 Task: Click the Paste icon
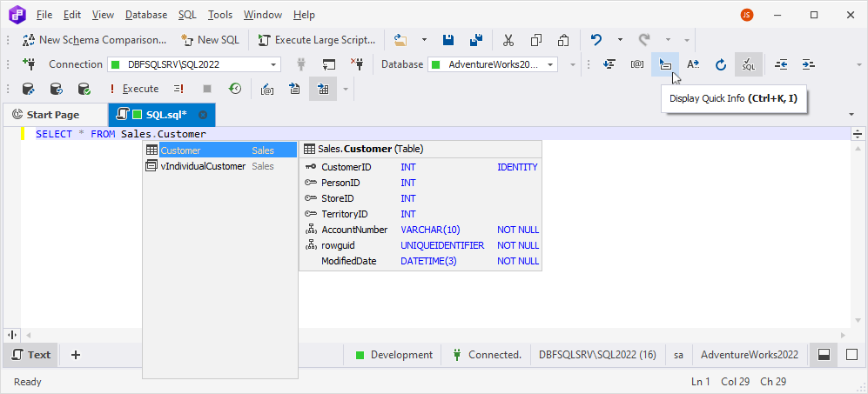pos(563,40)
